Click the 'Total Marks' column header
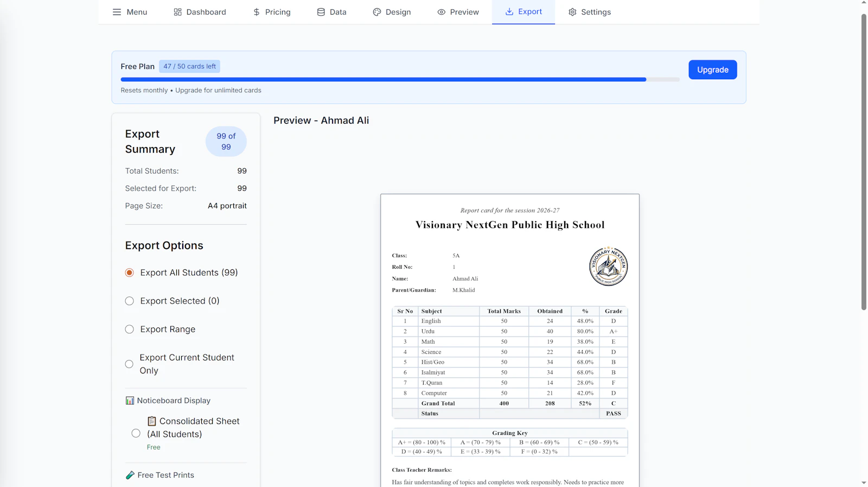 click(504, 311)
